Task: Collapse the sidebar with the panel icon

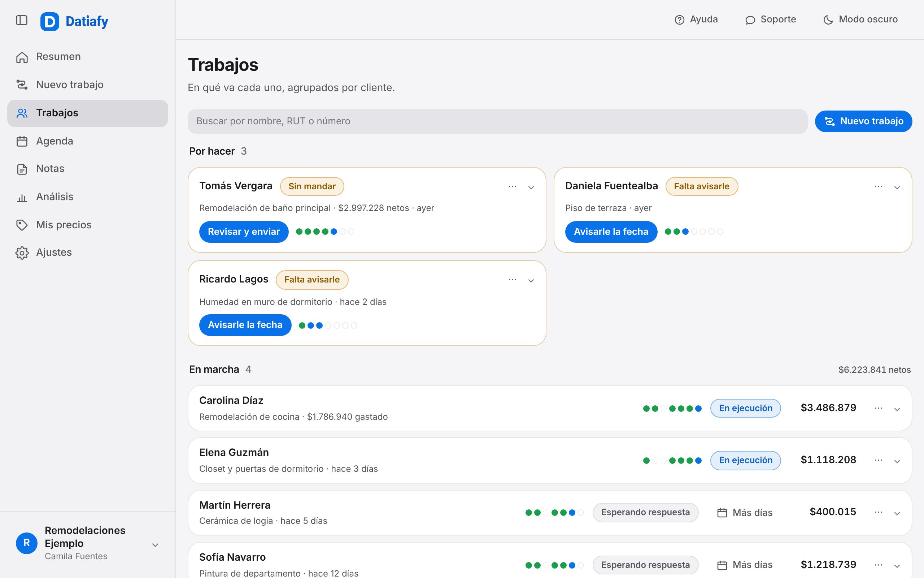Action: [22, 20]
